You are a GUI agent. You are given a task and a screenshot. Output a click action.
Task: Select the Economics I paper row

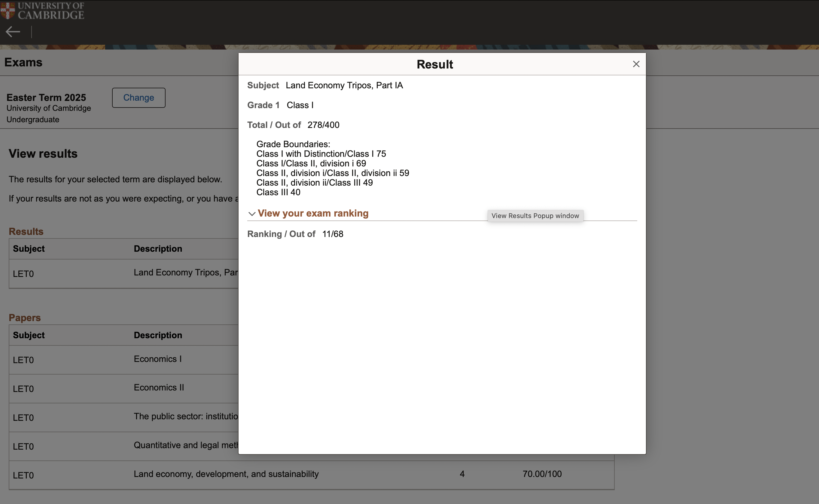(157, 359)
